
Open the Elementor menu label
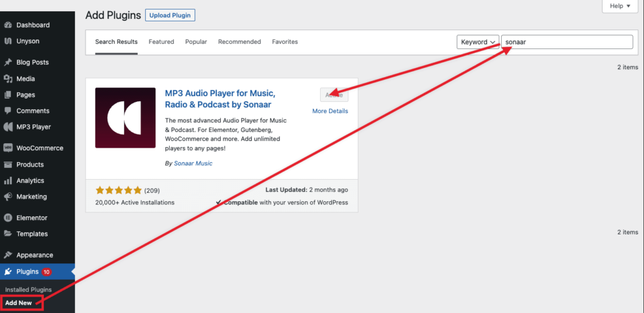pyautogui.click(x=31, y=218)
